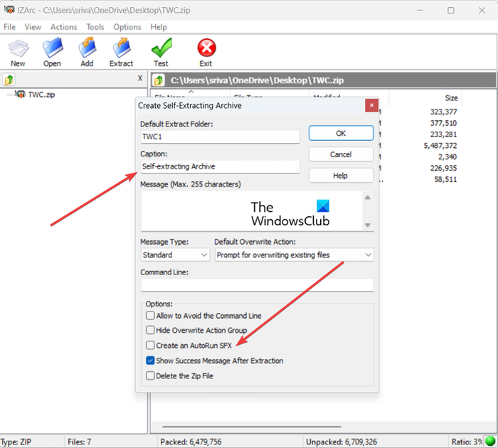498x448 pixels.
Task: Tick the Create an AutoRun SFX checkbox
Action: (150, 345)
